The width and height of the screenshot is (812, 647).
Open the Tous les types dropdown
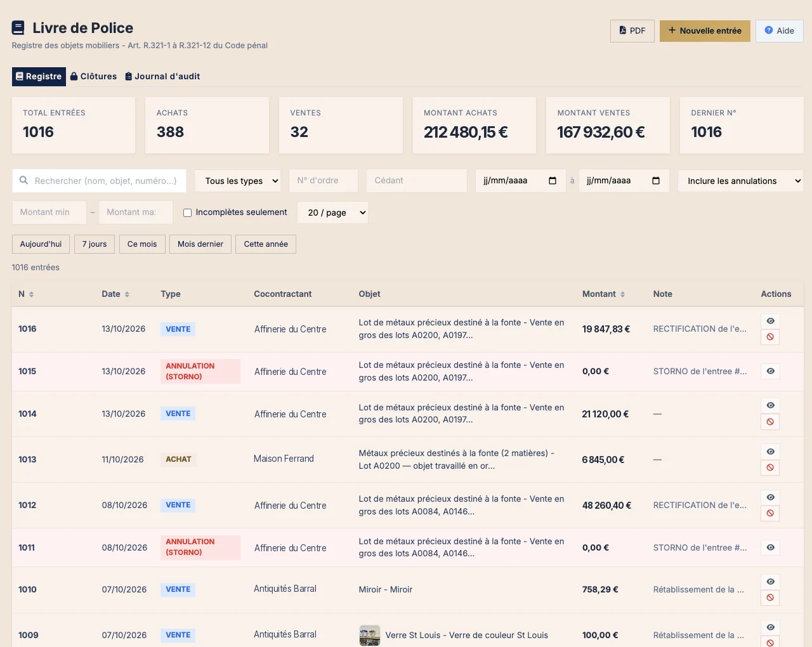pos(238,181)
